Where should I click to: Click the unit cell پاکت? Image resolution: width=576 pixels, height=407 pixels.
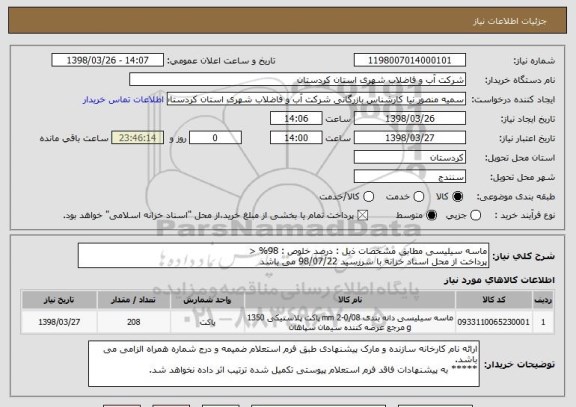207,322
